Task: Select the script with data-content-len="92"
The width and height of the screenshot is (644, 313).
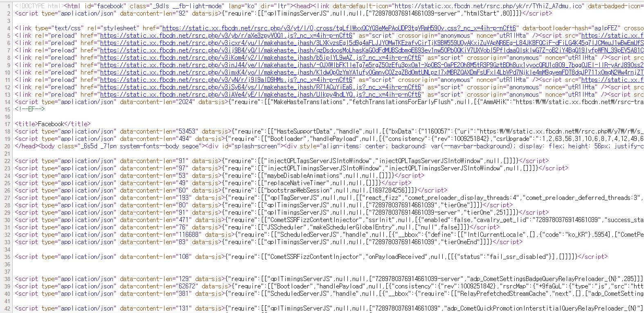Action: pyautogui.click(x=284, y=13)
